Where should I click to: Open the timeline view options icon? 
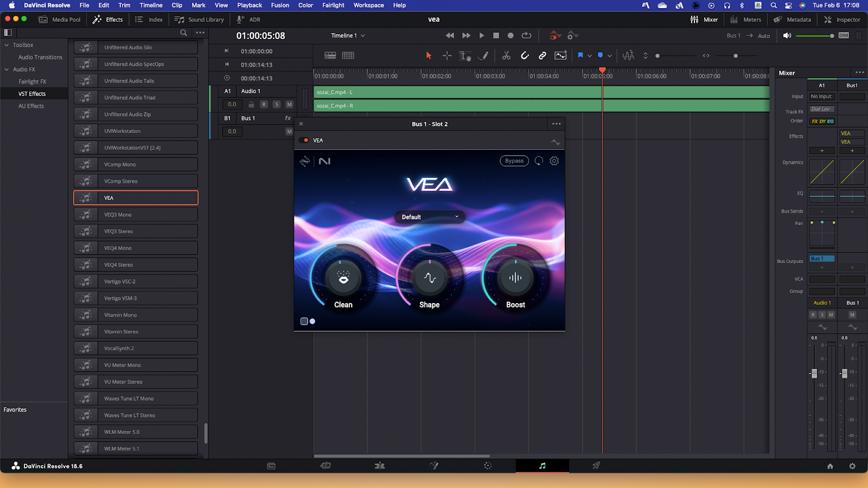tap(330, 55)
